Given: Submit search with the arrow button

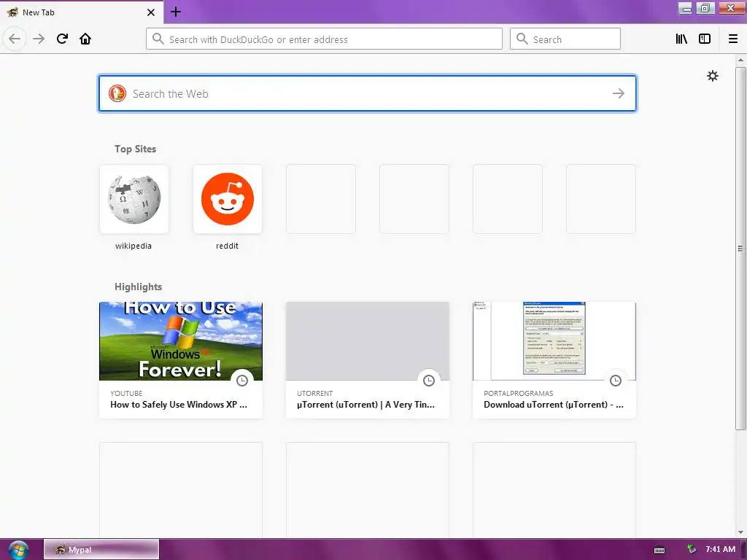Looking at the screenshot, I should click(x=619, y=94).
